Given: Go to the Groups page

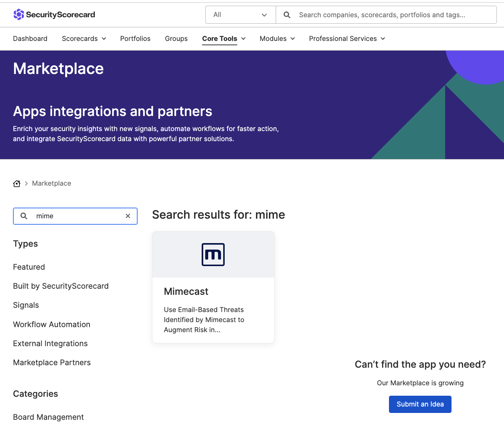Looking at the screenshot, I should pyautogui.click(x=176, y=38).
